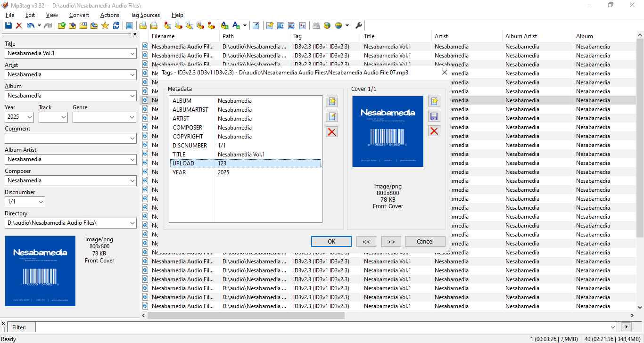Click the Filter input field
This screenshot has height=343, width=644.
(x=325, y=327)
